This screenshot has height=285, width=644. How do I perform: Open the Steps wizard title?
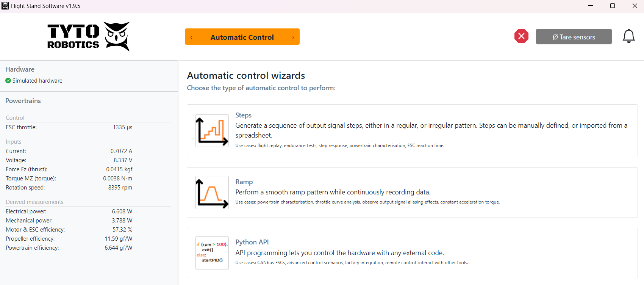tap(243, 115)
